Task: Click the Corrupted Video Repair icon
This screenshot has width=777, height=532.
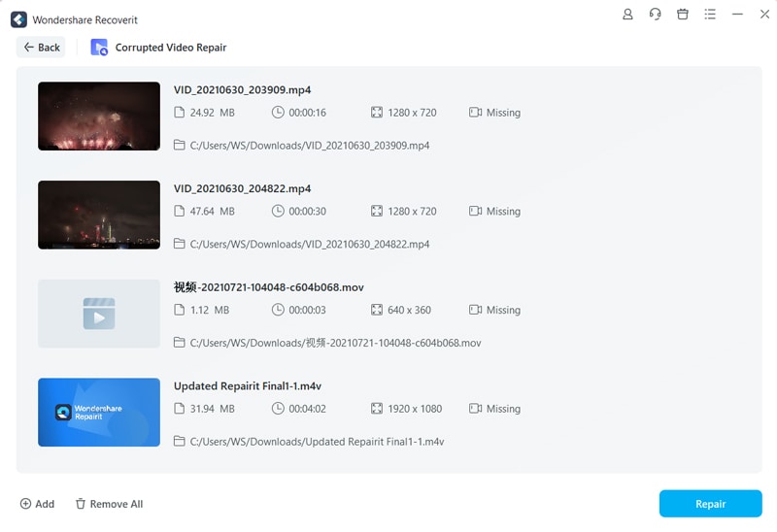Action: (99, 48)
